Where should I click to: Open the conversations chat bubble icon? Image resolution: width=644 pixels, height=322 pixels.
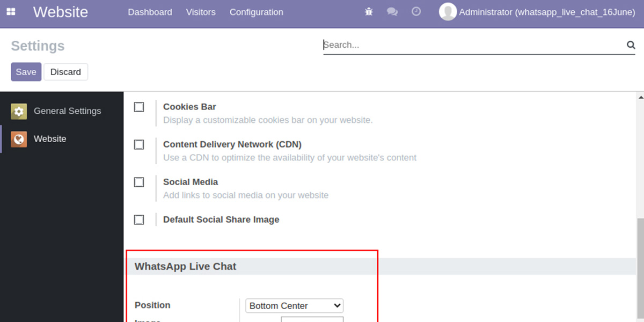(392, 12)
